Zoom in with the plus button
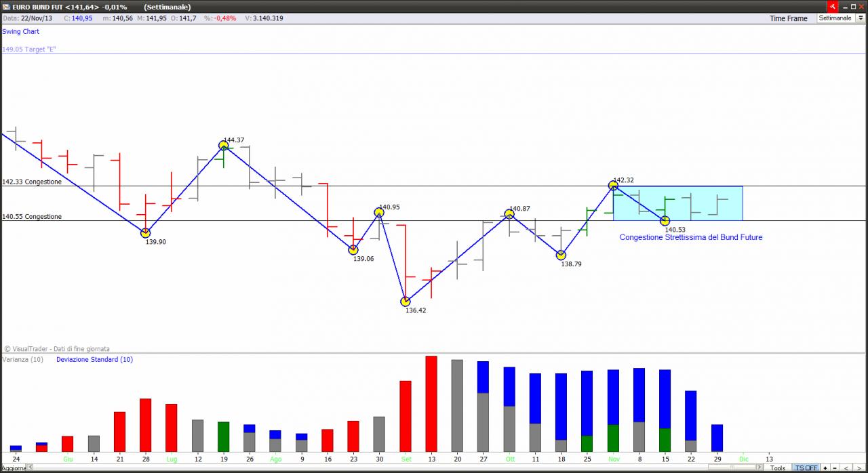Viewport: 868px width, 473px height. (x=825, y=468)
